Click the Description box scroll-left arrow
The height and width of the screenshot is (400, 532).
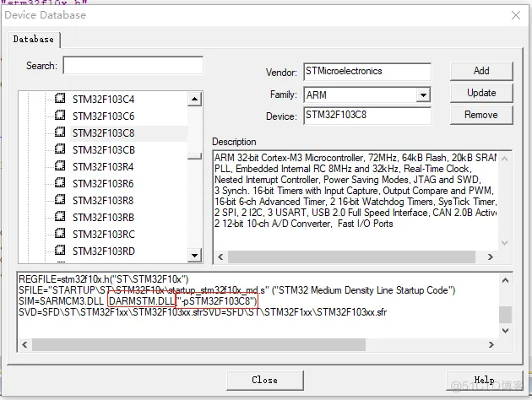tap(220, 257)
